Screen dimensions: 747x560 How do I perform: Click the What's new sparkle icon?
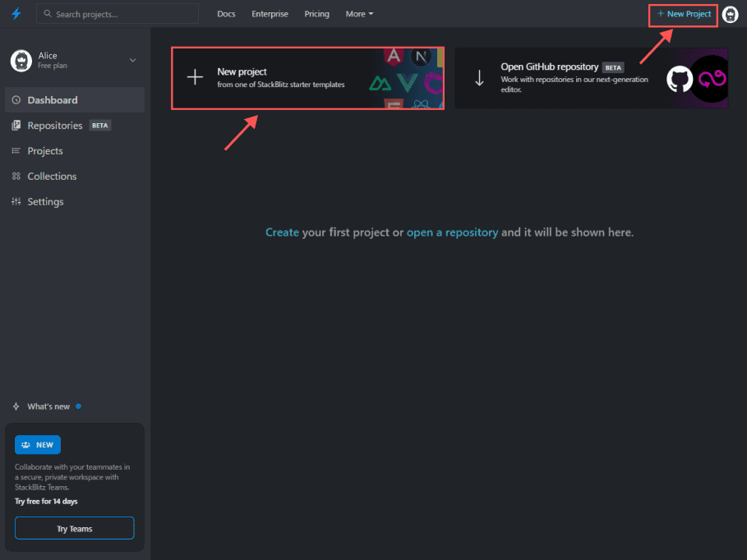[16, 406]
